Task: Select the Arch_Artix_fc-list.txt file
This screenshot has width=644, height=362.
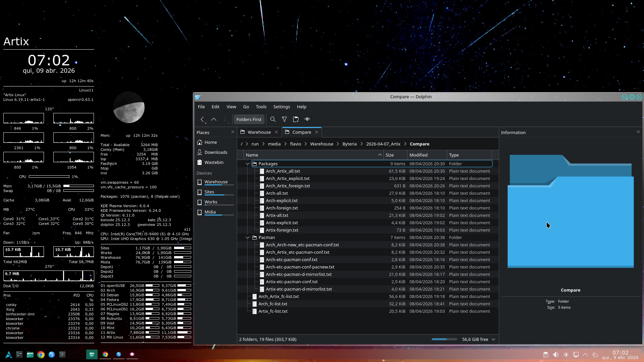Action: 278,297
